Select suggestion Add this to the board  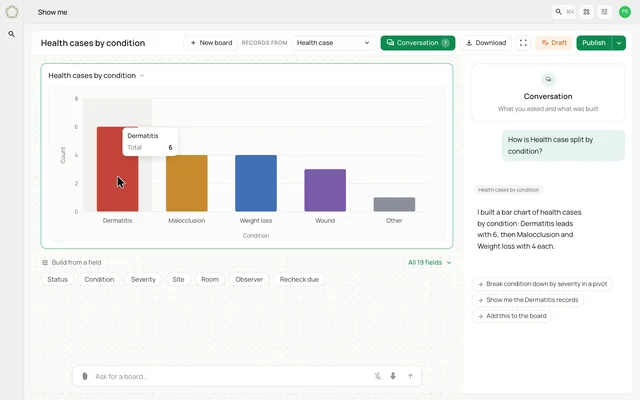tap(512, 316)
